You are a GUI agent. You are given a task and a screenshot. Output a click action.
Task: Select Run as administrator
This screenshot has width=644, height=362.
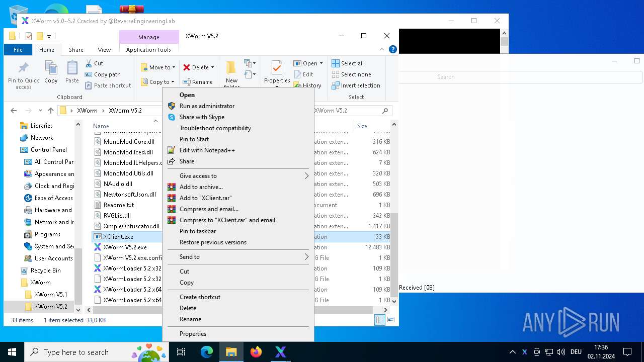pos(238,106)
